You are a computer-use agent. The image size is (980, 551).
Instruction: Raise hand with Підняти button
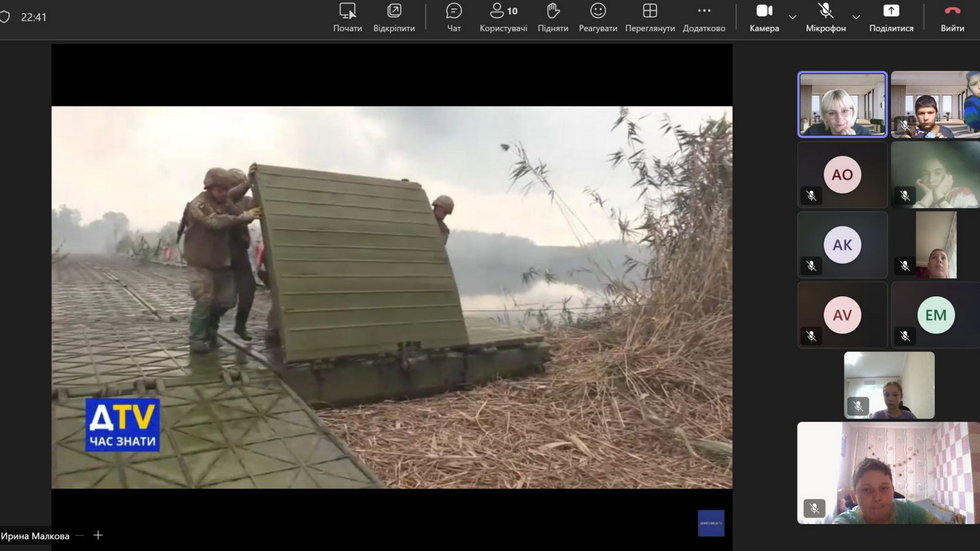[x=553, y=18]
